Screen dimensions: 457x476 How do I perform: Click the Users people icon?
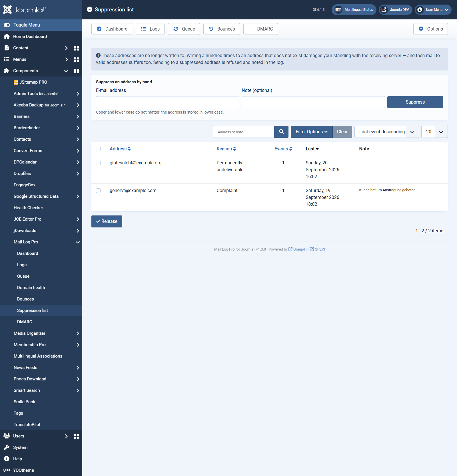point(7,436)
